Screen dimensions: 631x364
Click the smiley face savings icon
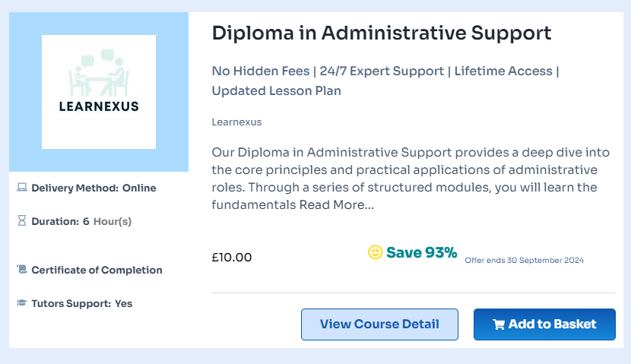pos(375,252)
